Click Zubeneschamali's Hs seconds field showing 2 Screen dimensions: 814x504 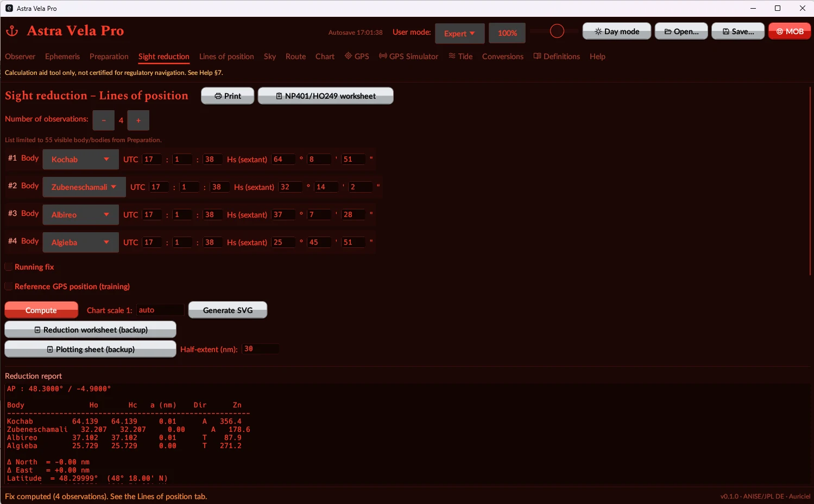[x=360, y=187]
